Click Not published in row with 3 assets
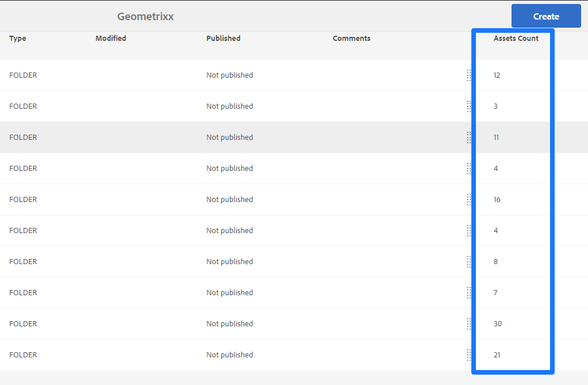The width and height of the screenshot is (588, 385). pyautogui.click(x=229, y=106)
